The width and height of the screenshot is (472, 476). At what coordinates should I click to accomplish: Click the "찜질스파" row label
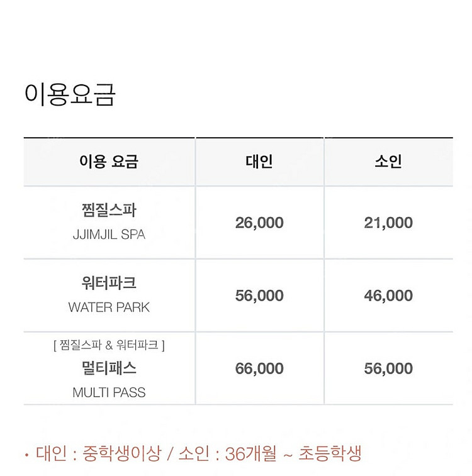click(109, 210)
